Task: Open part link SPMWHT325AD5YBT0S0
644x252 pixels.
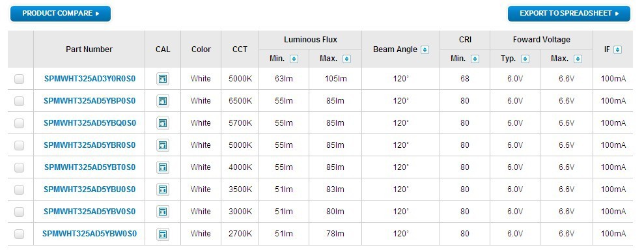Action: [x=90, y=167]
